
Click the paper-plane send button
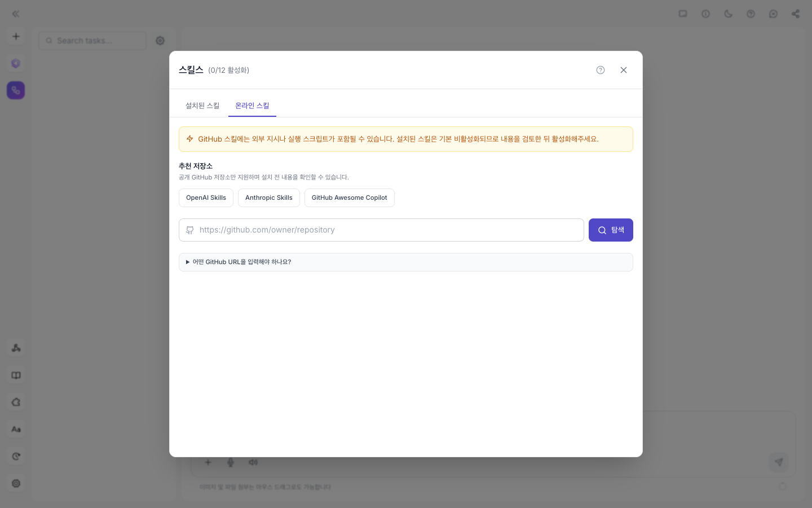click(779, 462)
